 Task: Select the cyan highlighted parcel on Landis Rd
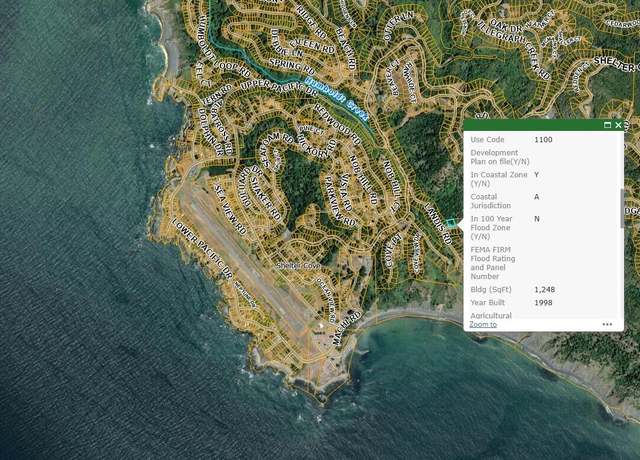pos(451,223)
